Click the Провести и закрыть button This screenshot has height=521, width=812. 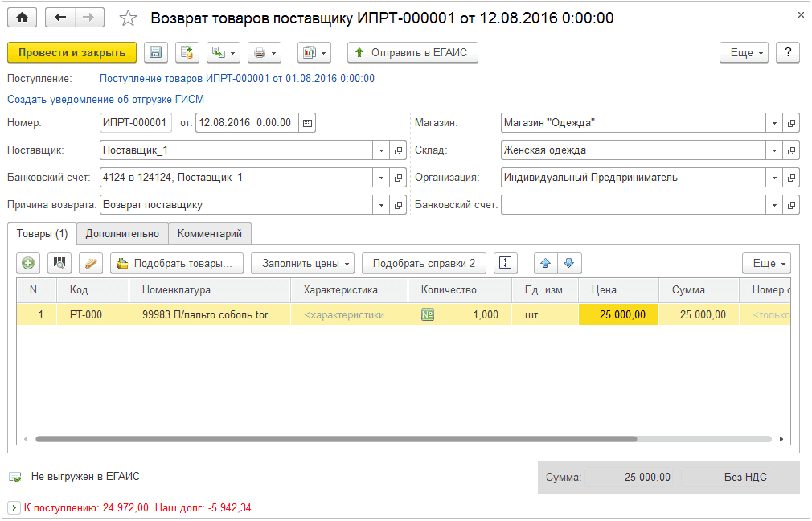72,52
